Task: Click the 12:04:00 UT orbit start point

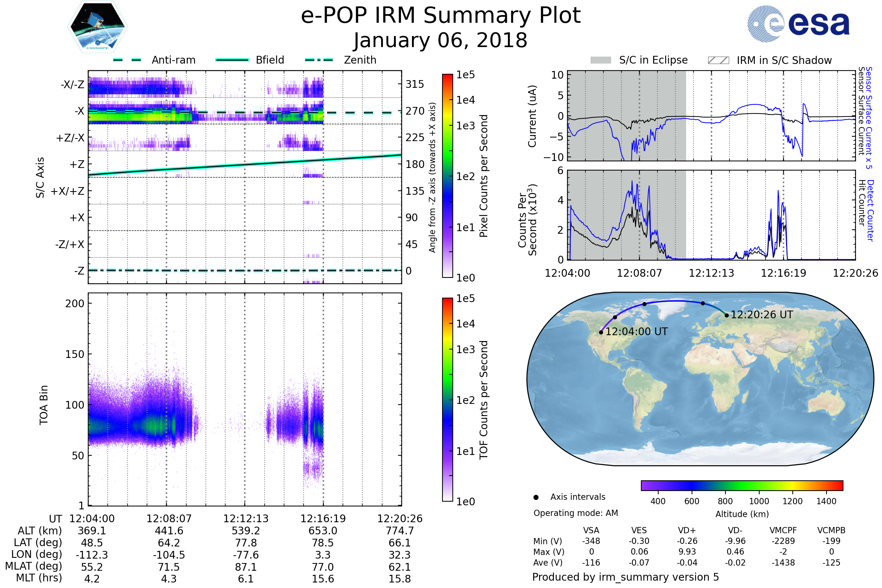Action: tap(601, 332)
